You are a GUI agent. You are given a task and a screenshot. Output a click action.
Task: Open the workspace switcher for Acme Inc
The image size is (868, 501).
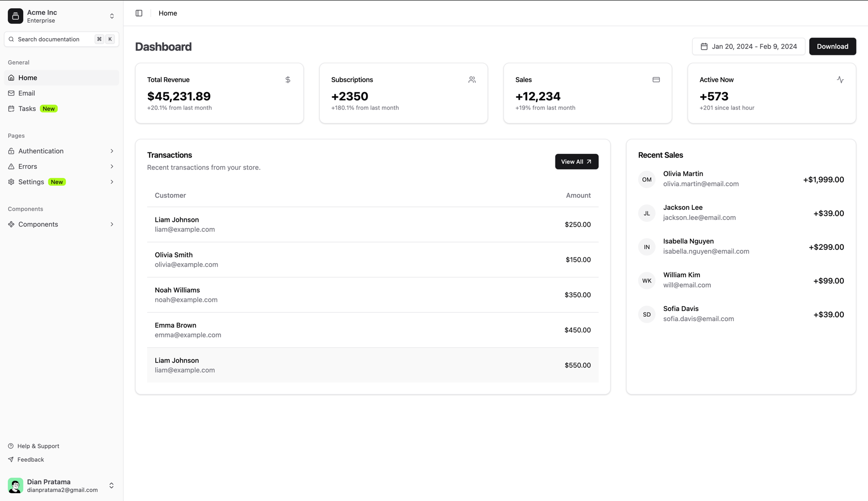pyautogui.click(x=111, y=15)
